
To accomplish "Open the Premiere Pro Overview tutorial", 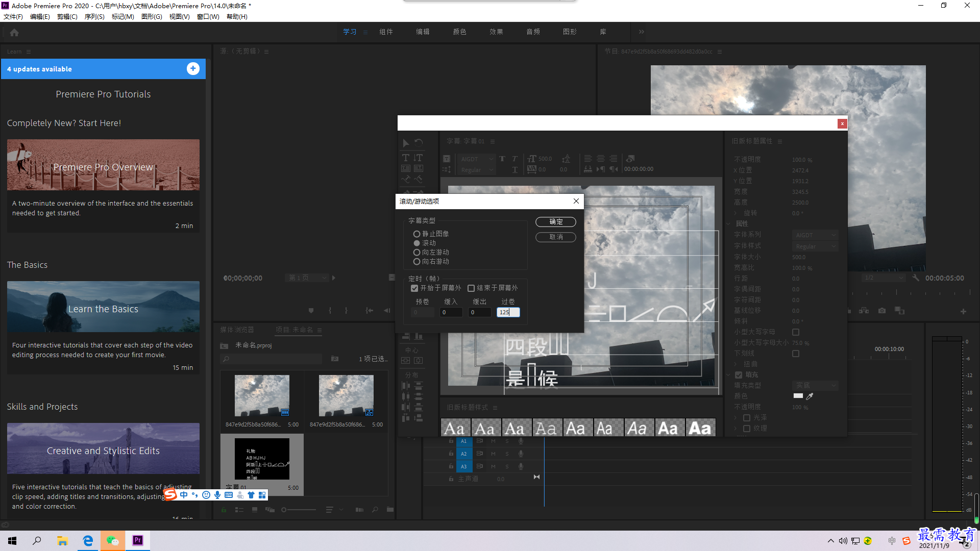I will pos(103,165).
